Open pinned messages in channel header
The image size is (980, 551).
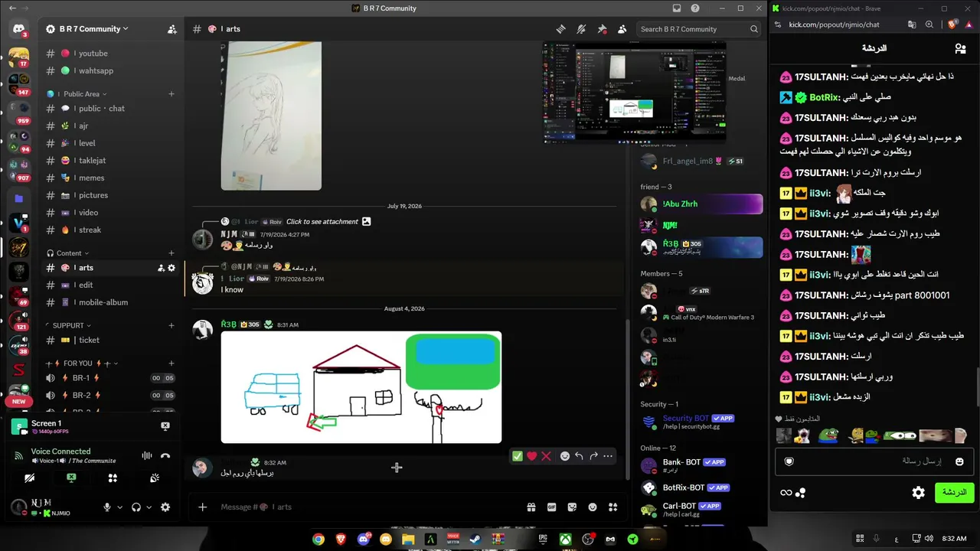pyautogui.click(x=602, y=29)
